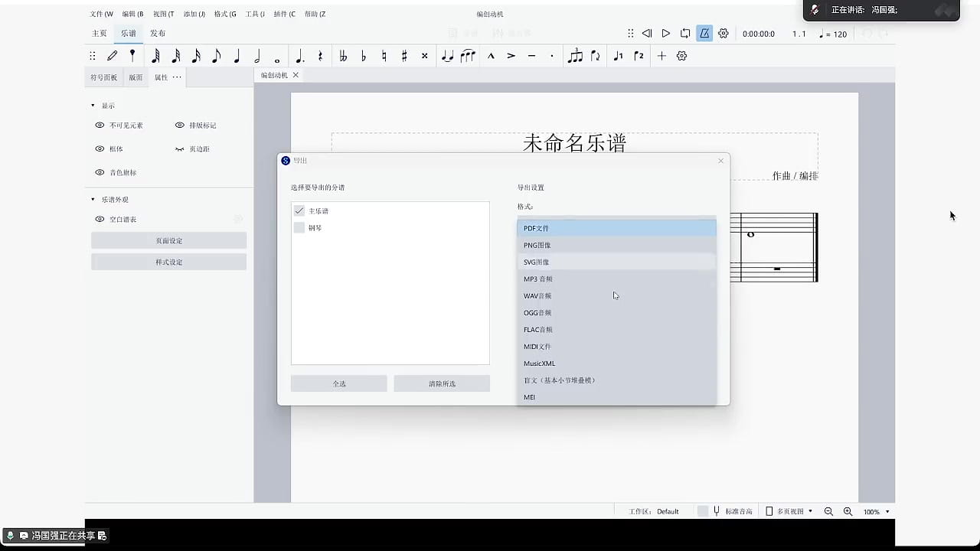
Task: Check the 钢琴 part checkbox
Action: coord(299,227)
